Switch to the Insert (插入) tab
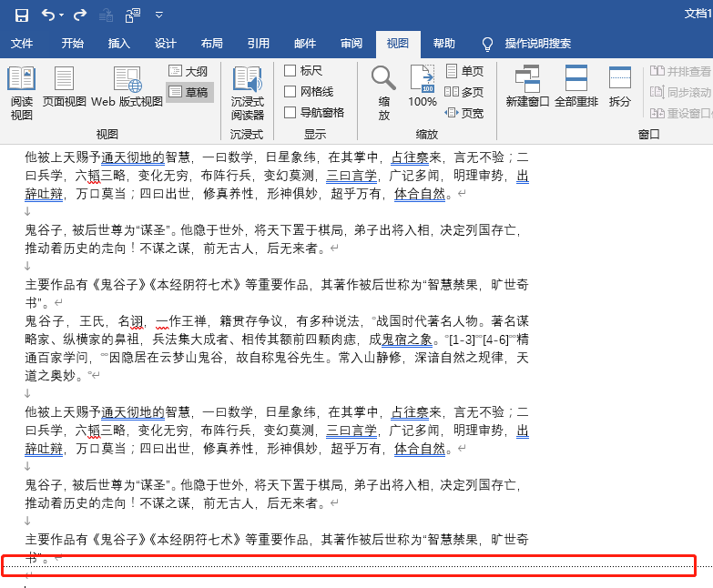The height and width of the screenshot is (588, 713). click(119, 44)
